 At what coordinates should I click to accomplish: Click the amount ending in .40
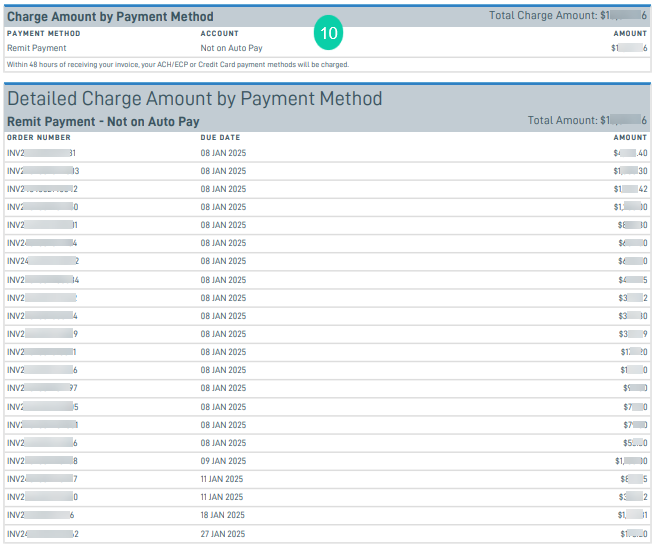(x=632, y=153)
